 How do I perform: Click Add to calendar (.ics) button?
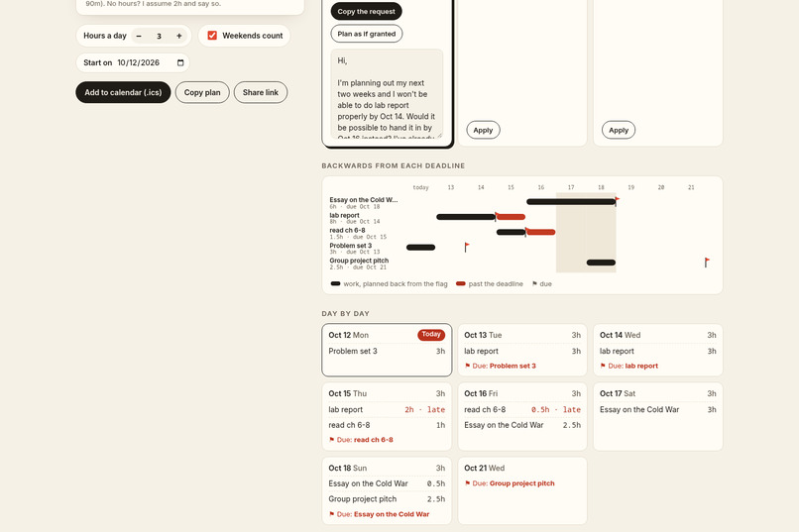123,92
